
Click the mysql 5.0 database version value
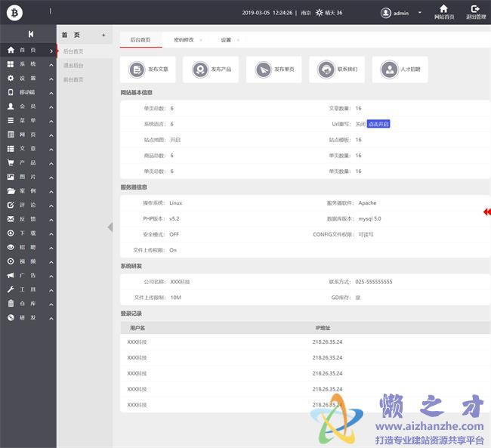click(369, 218)
